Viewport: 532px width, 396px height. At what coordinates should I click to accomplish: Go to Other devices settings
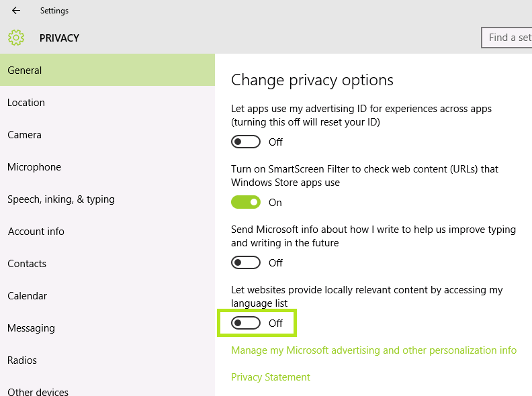[x=38, y=391]
